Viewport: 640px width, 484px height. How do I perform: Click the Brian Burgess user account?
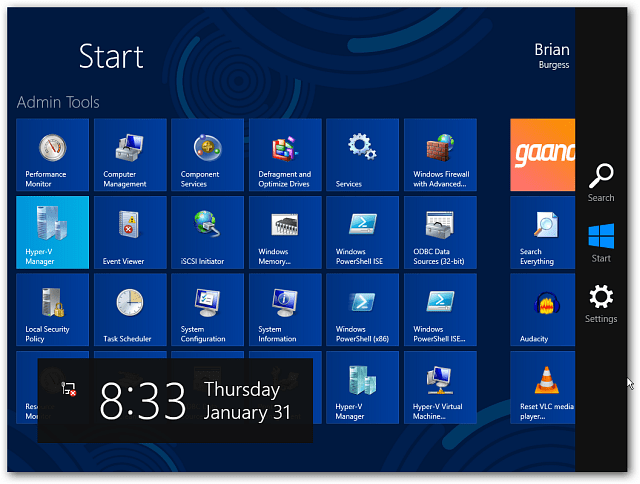pyautogui.click(x=552, y=56)
